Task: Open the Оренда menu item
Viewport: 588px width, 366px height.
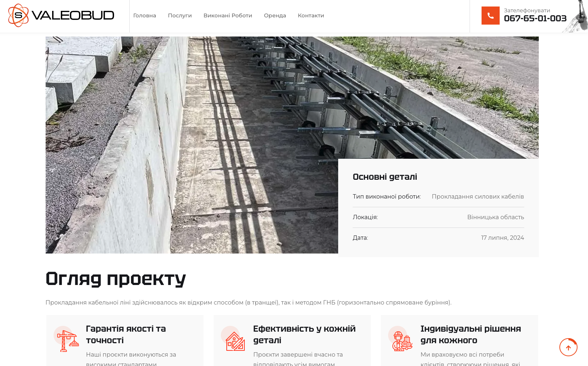Action: coord(275,16)
